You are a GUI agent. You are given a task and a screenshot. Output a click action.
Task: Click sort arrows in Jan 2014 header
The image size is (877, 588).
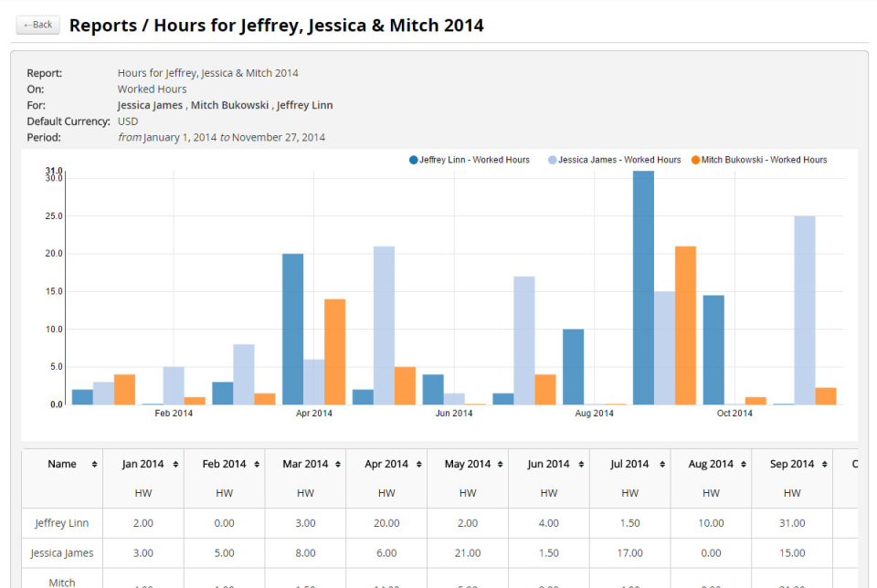(174, 465)
